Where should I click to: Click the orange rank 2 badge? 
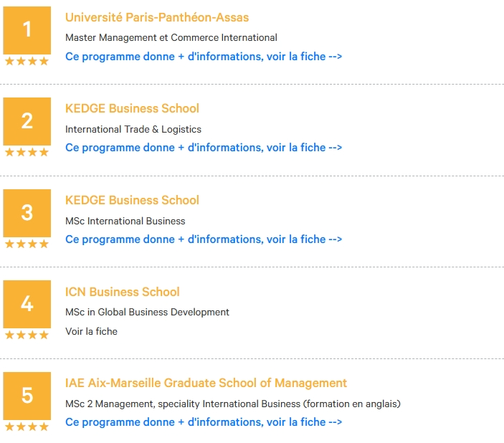click(27, 121)
